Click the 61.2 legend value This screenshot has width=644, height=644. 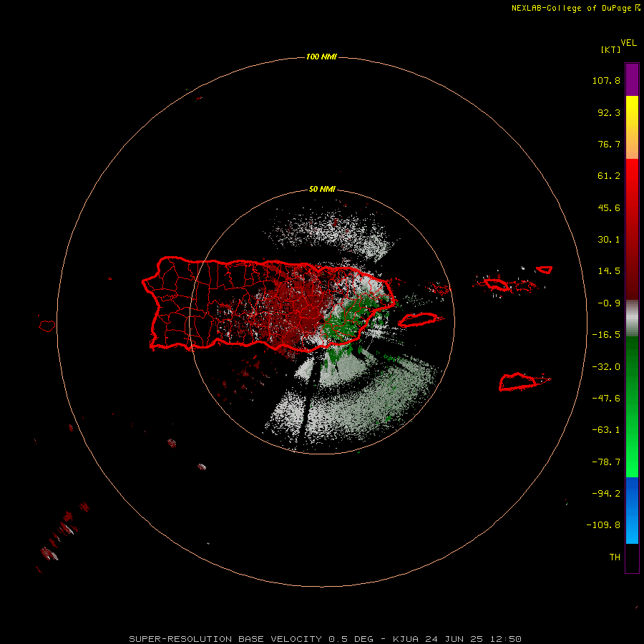click(x=609, y=176)
